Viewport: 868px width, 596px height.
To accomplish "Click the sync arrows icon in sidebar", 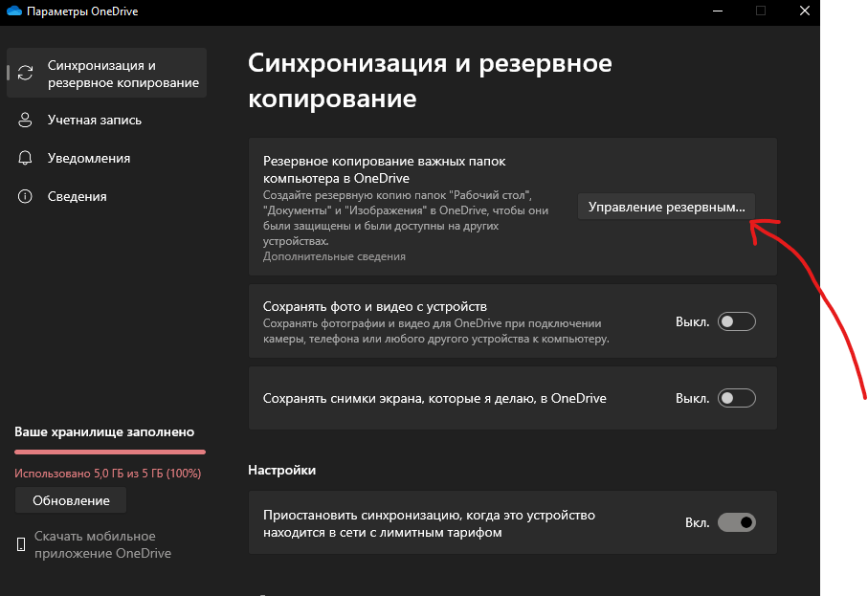I will [x=26, y=73].
